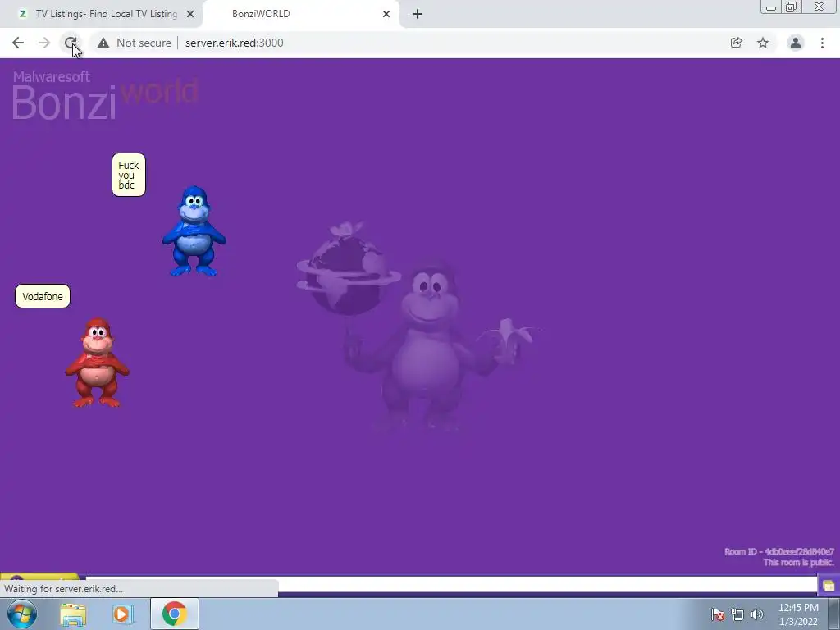Switch to the TV Listings tab
Viewport: 840px width, 630px height.
point(102,14)
